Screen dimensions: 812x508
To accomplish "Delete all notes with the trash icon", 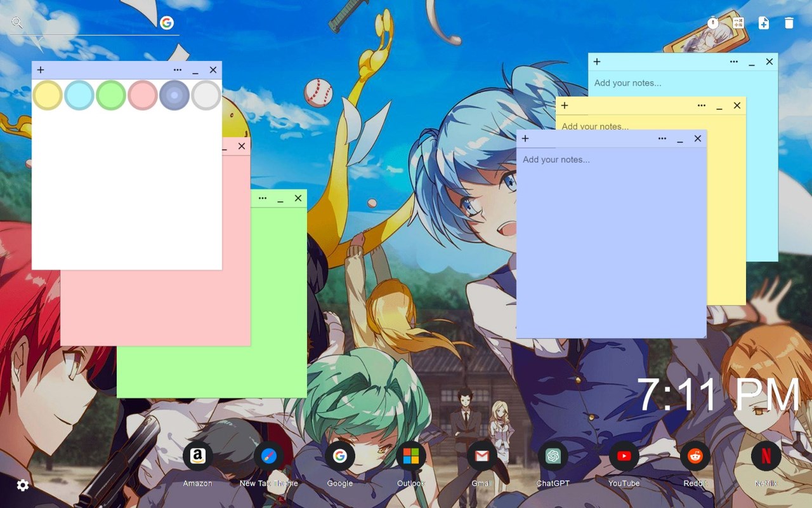I will click(789, 23).
